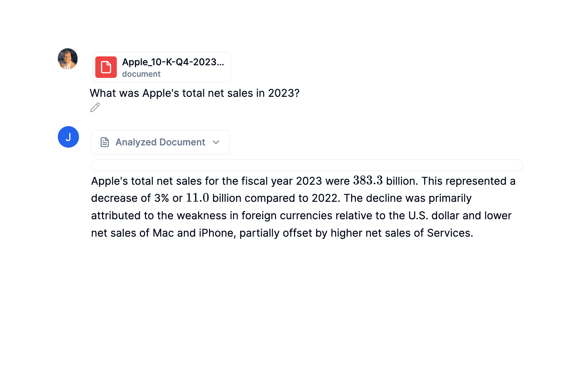588x368 pixels.
Task: Click the page icon beside Analyzed Document
Action: [x=105, y=142]
